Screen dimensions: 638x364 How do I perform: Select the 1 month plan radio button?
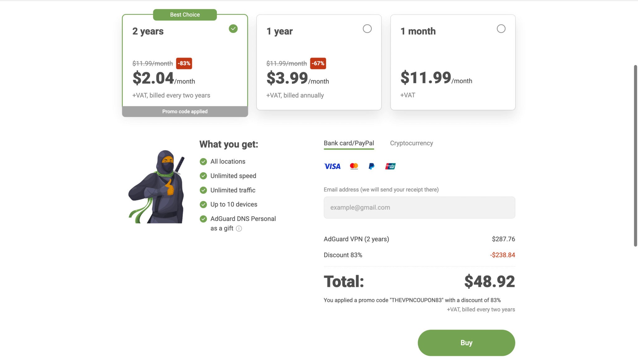[x=501, y=29]
